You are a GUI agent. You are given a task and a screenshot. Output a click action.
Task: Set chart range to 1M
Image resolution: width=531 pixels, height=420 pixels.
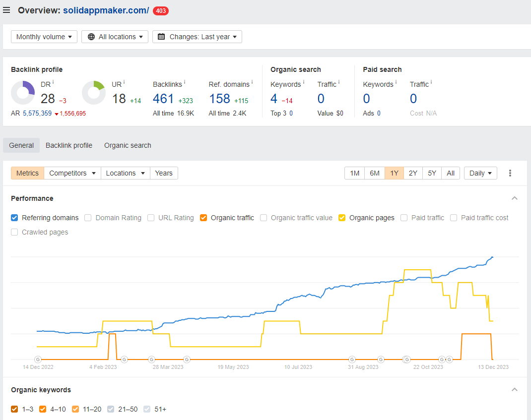point(354,173)
